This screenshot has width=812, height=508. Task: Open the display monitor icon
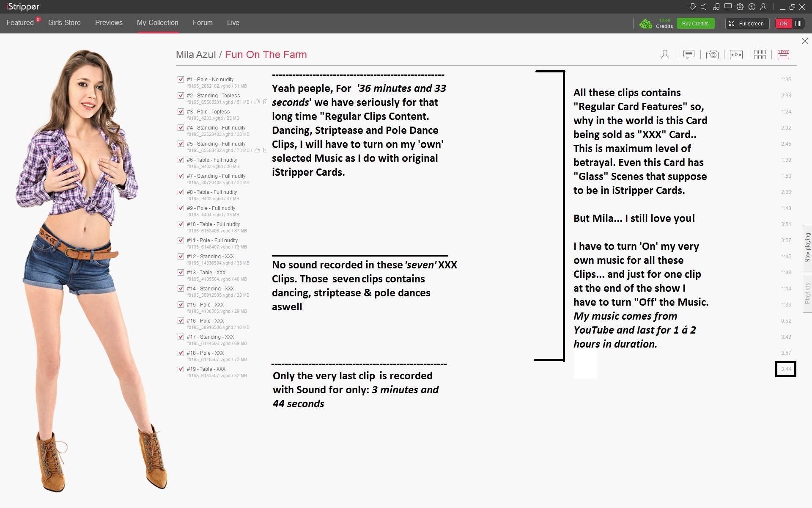(728, 7)
